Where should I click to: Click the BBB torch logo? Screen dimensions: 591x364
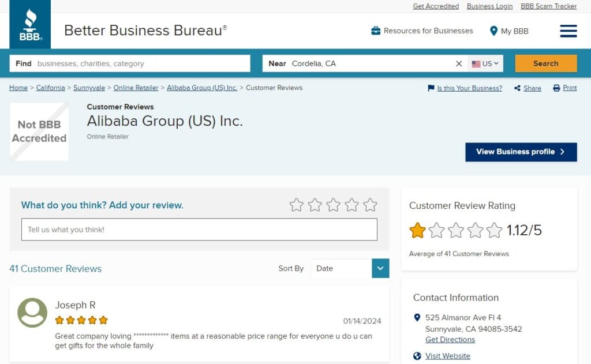pos(30,24)
